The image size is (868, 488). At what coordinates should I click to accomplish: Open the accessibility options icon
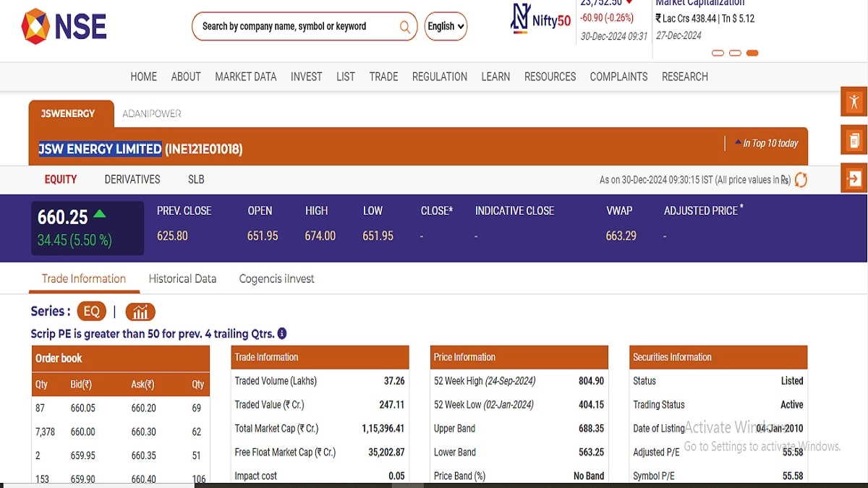click(854, 101)
